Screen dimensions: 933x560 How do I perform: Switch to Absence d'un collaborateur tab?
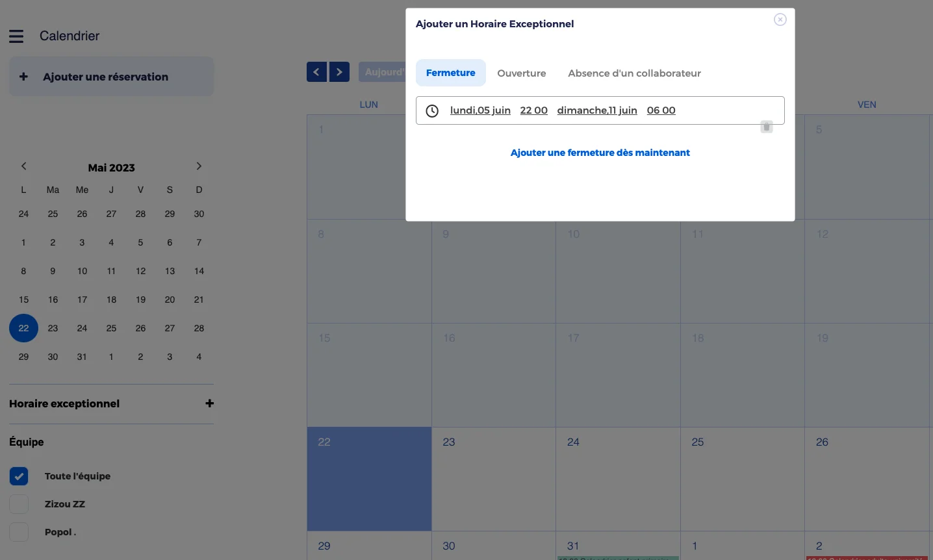point(634,73)
